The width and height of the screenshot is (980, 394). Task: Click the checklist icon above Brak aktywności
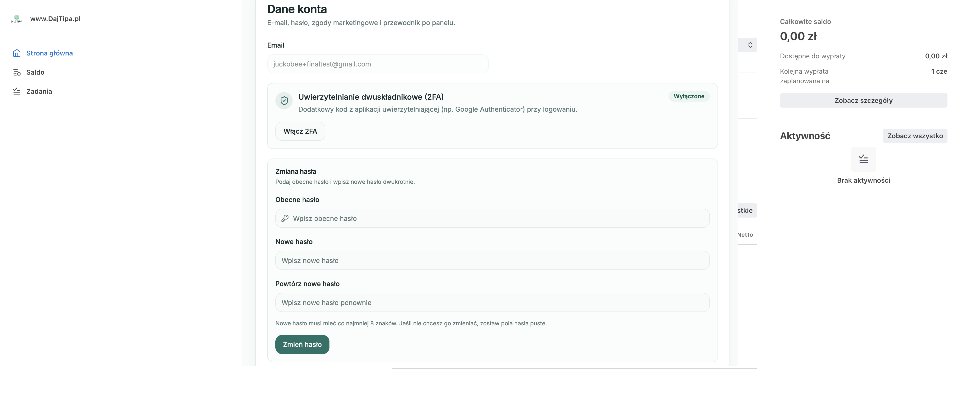(863, 159)
